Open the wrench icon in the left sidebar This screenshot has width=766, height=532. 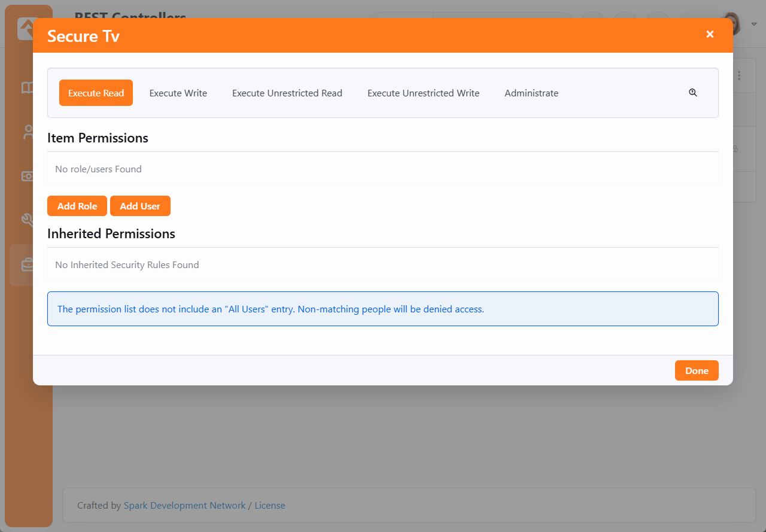(x=27, y=220)
